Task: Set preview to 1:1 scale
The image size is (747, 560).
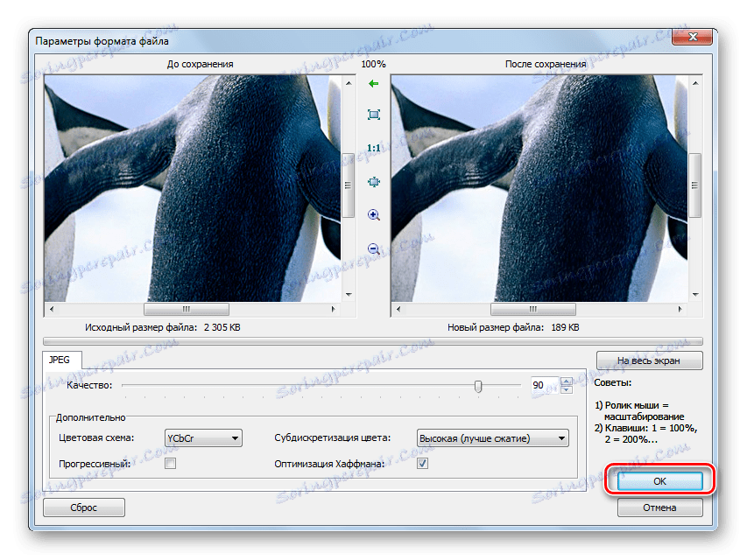Action: point(373,148)
